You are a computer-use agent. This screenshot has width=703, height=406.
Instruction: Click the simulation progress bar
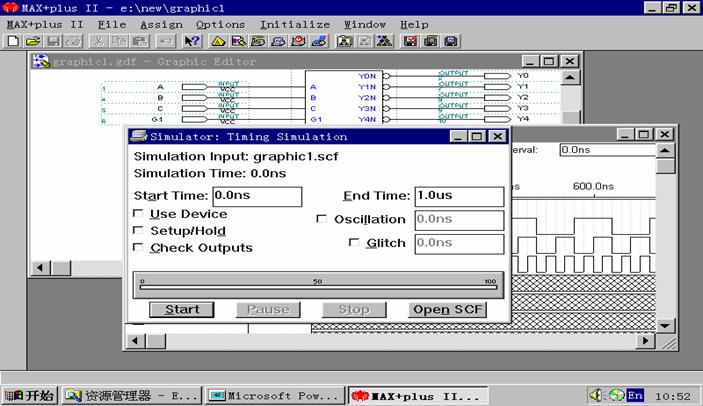[318, 285]
